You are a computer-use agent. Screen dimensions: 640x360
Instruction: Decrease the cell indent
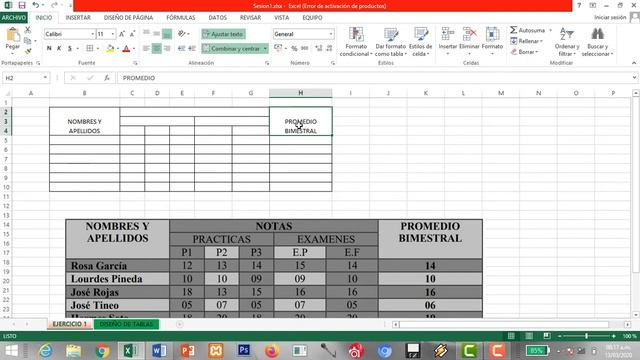(x=182, y=49)
